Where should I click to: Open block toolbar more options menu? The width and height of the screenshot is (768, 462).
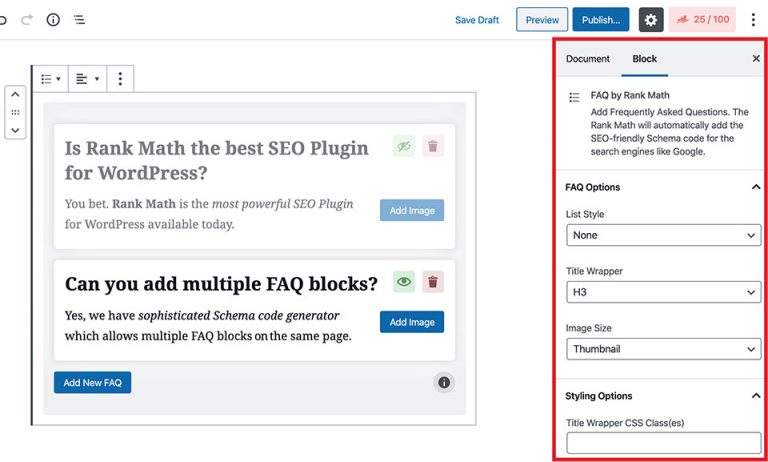[120, 79]
